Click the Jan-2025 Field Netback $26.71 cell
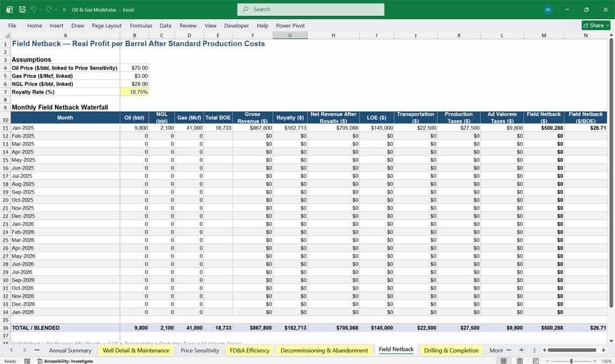This screenshot has width=615, height=364. [x=585, y=128]
